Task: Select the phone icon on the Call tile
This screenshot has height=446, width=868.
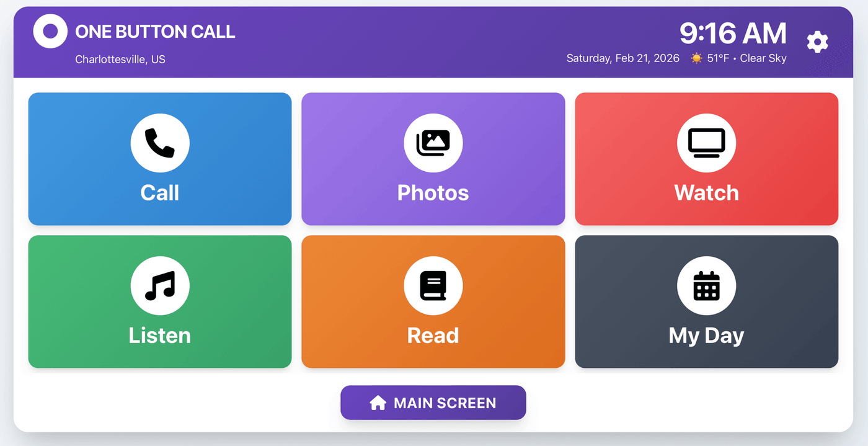Action: point(160,143)
